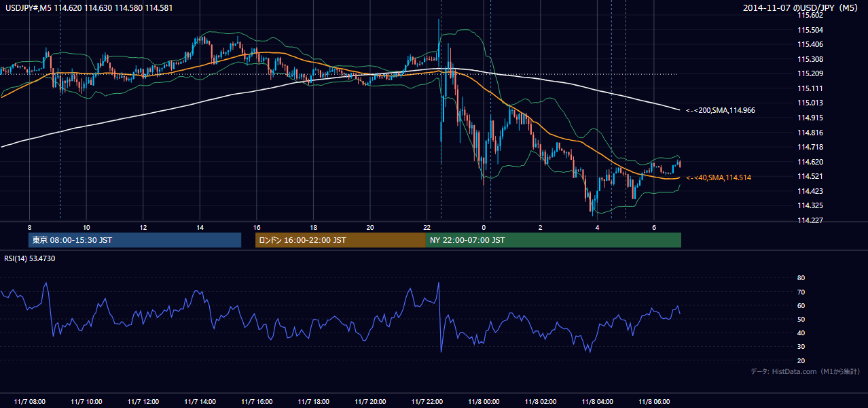Click the データ: HistData.com source credit
Viewport: 868px width, 408px height.
click(805, 371)
